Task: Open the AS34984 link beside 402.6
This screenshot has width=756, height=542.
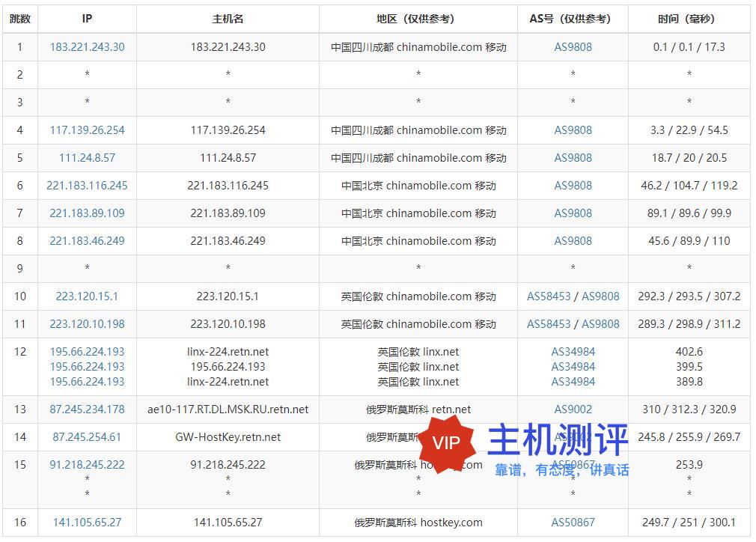Action: [x=573, y=352]
